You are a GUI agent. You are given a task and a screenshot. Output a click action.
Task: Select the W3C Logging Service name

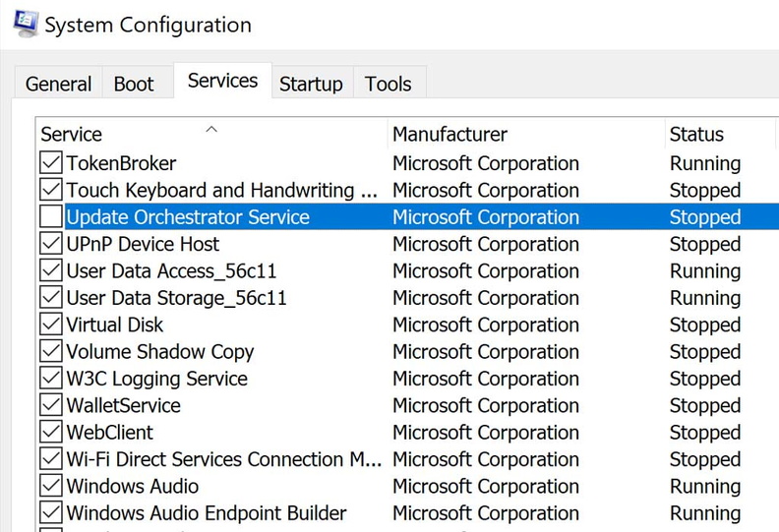pos(157,379)
